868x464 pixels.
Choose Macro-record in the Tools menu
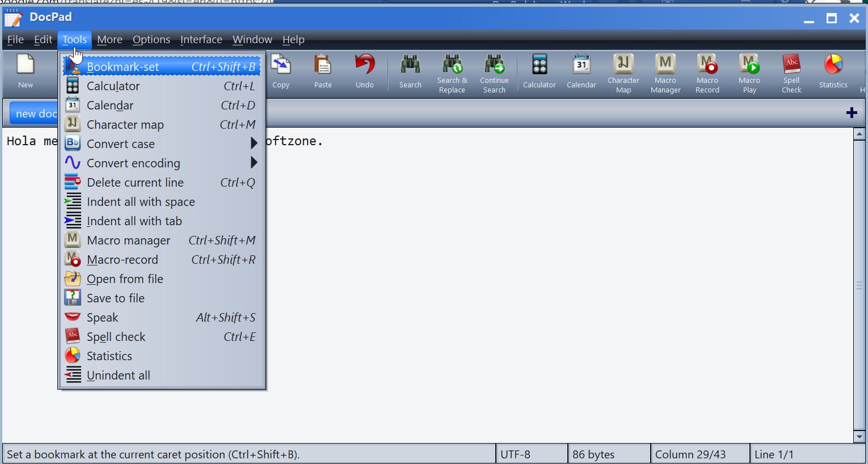[162, 260]
